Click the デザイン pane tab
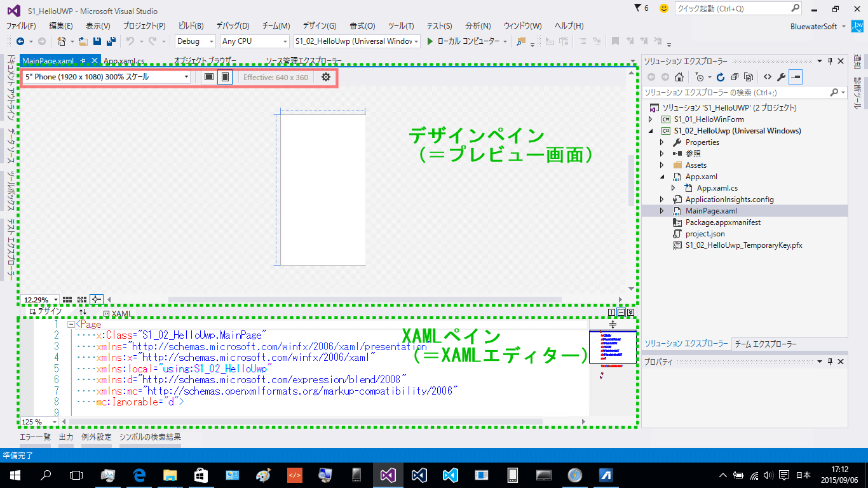The image size is (868, 488). pos(46,312)
